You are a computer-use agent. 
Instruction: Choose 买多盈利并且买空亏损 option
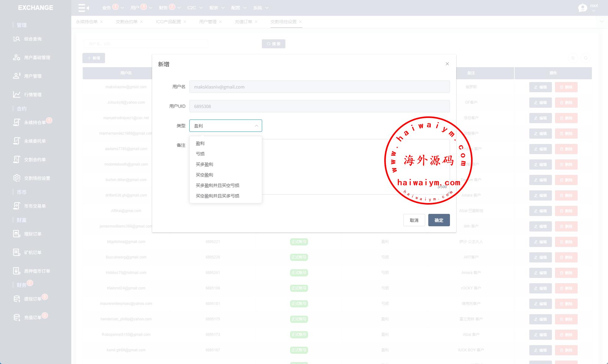(218, 185)
